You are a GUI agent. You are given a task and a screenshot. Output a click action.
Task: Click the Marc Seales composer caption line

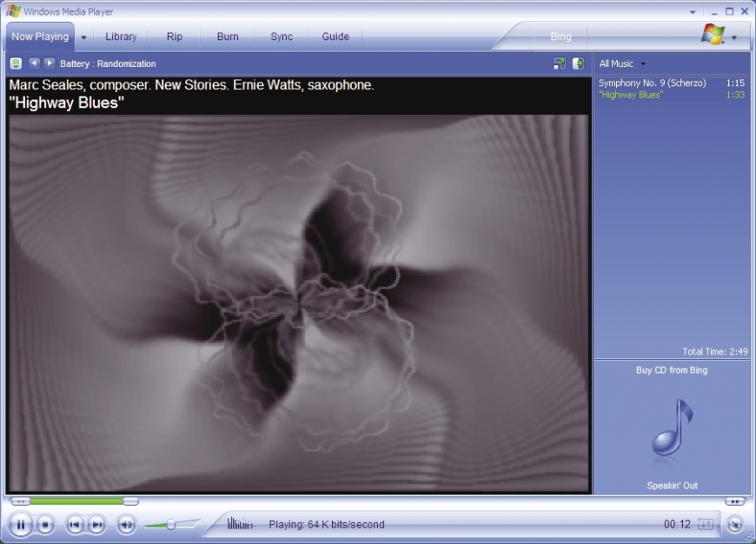click(191, 85)
